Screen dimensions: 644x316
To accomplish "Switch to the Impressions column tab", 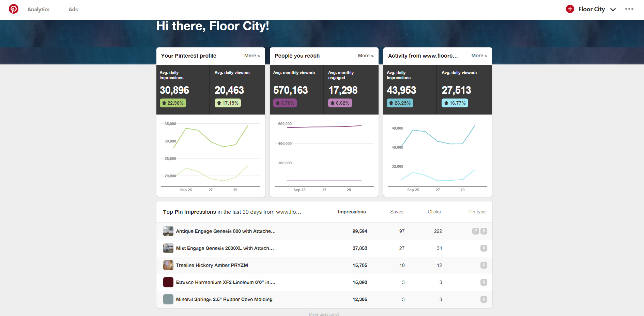I will [x=352, y=212].
